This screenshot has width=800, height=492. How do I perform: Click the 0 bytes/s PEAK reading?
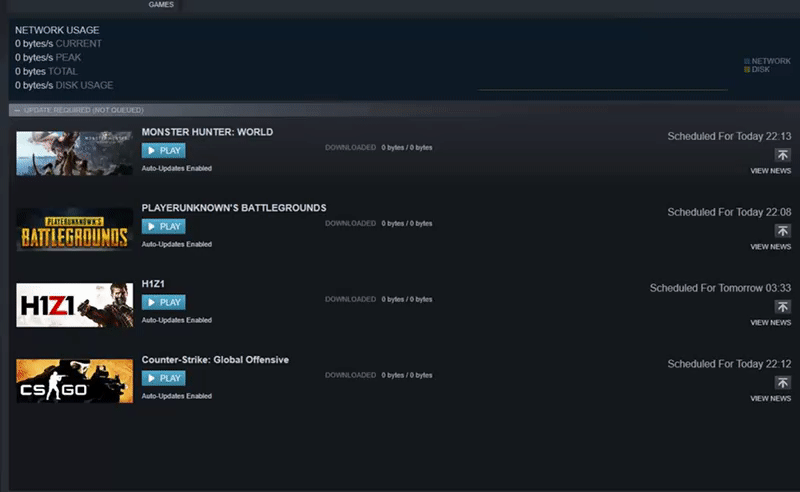click(x=48, y=58)
